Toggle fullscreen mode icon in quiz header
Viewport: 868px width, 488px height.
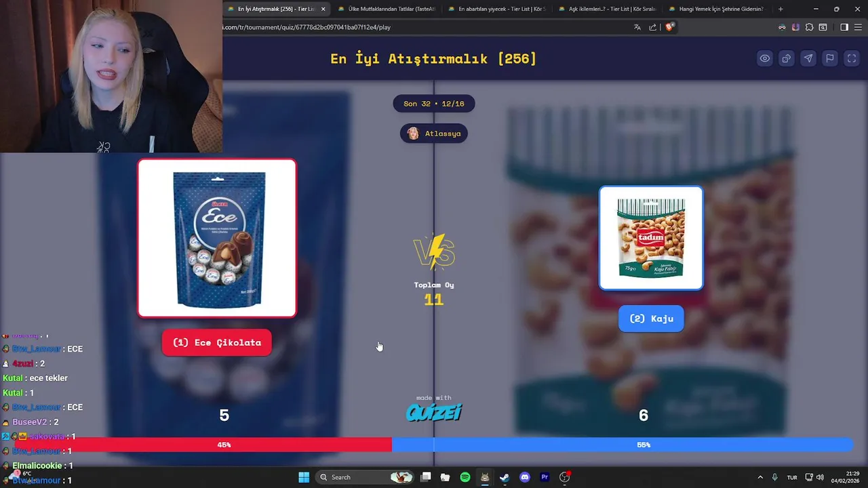coord(851,58)
